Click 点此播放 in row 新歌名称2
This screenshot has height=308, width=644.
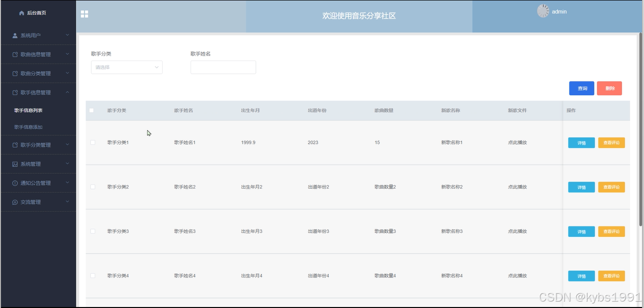(517, 187)
